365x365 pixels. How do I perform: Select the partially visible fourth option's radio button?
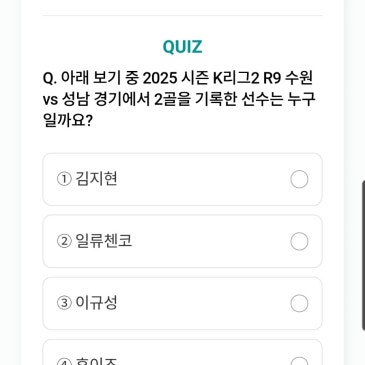tap(299, 361)
